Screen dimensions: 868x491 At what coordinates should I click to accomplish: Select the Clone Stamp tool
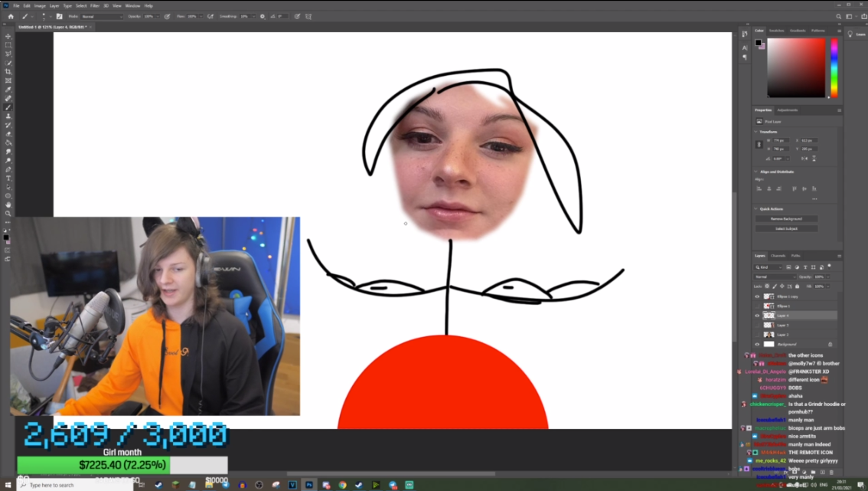point(8,116)
